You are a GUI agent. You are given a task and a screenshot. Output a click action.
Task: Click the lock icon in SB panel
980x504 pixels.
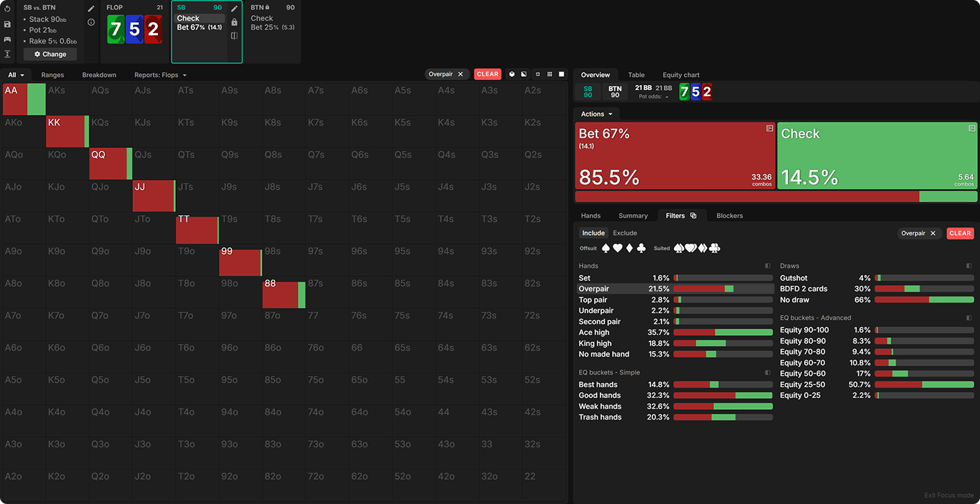tap(234, 22)
